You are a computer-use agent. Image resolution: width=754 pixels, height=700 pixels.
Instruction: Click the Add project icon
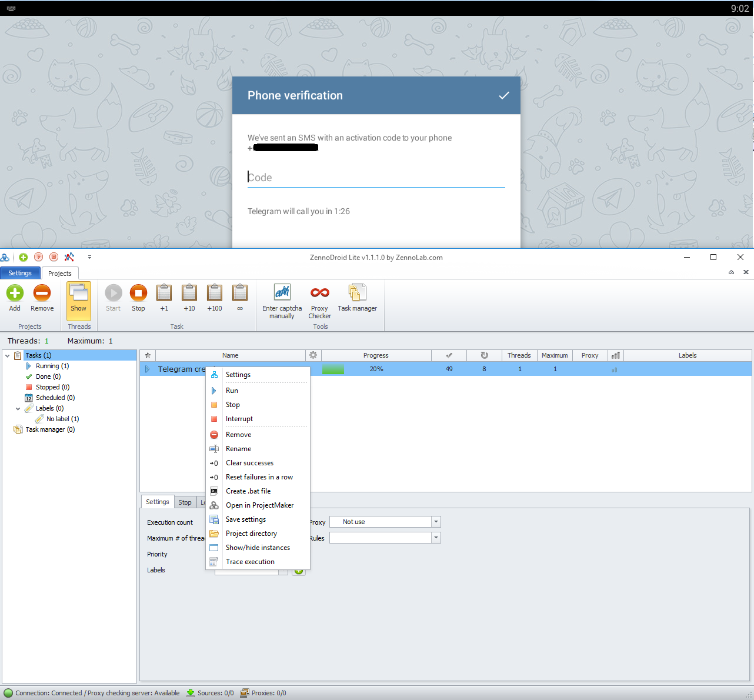15,293
